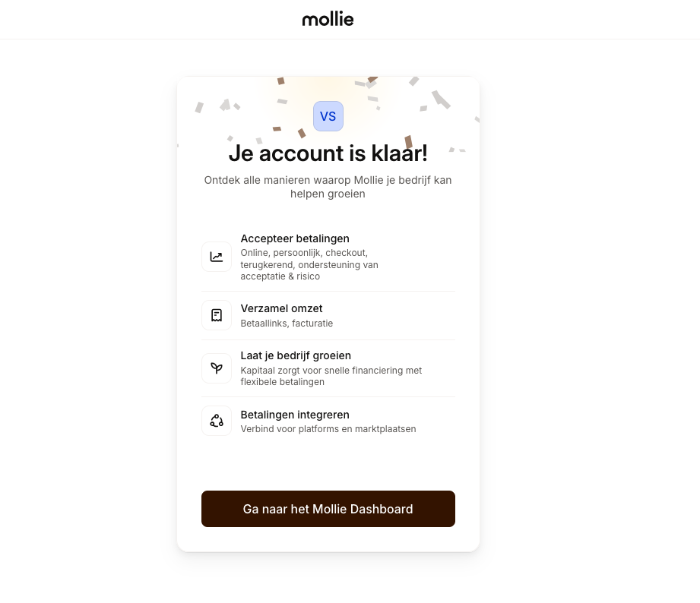Click the 'Ontdek alle manieren' subtitle line

[328, 181]
